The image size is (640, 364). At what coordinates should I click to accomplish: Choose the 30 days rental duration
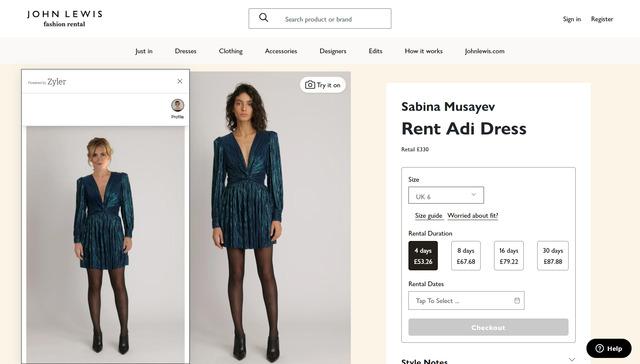tap(553, 255)
